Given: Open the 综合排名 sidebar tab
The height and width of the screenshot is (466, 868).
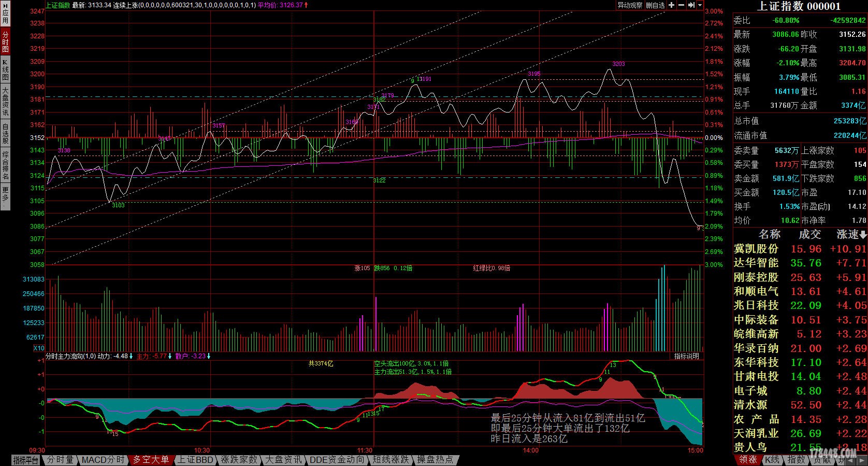Looking at the screenshot, I should point(5,165).
